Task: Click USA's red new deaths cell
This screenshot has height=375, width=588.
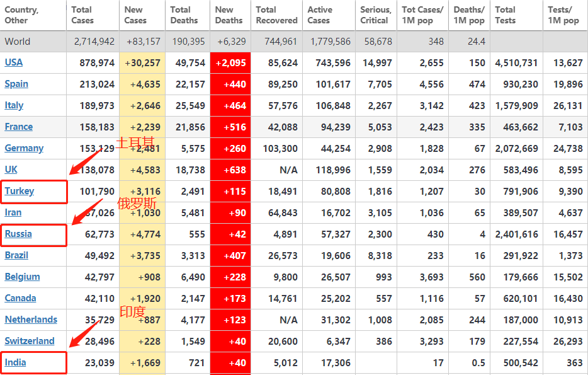Action: click(230, 63)
